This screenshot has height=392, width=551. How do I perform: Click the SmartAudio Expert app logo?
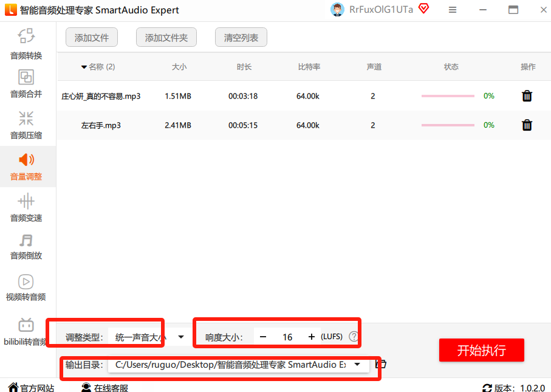(10, 10)
